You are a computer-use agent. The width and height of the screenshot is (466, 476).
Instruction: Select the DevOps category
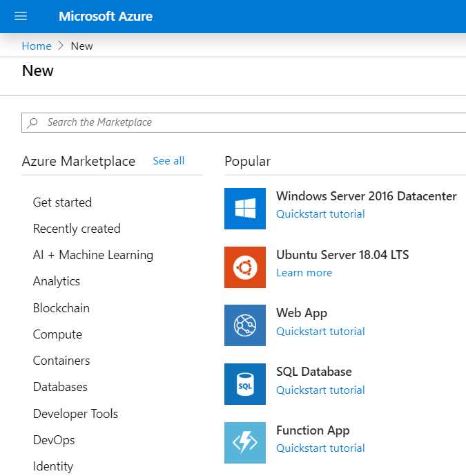coord(54,440)
